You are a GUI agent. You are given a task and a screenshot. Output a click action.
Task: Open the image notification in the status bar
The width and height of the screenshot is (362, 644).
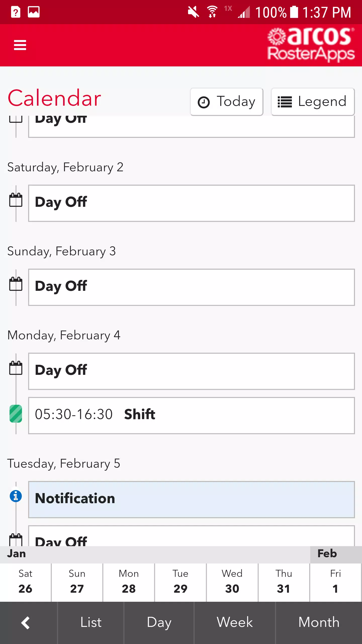point(34,12)
